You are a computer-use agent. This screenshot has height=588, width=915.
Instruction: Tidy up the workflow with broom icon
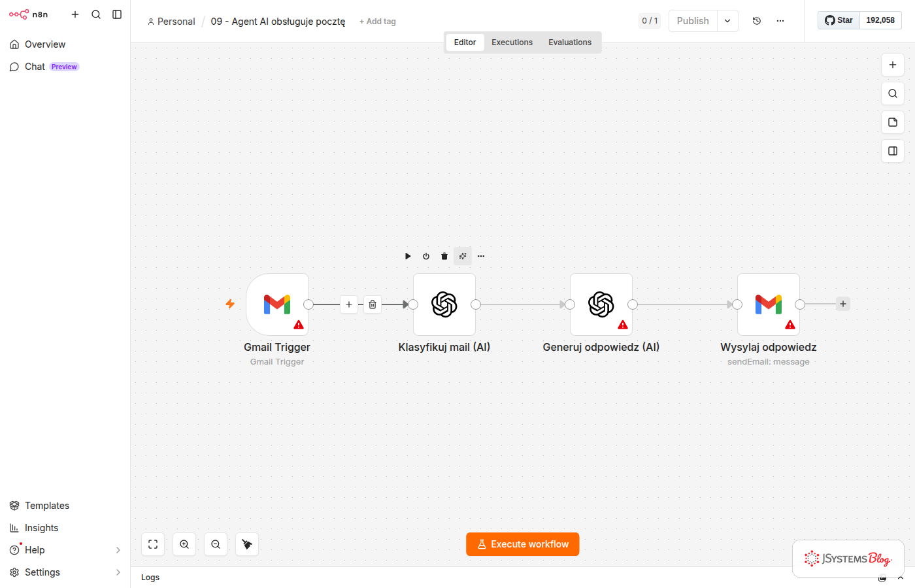247,544
